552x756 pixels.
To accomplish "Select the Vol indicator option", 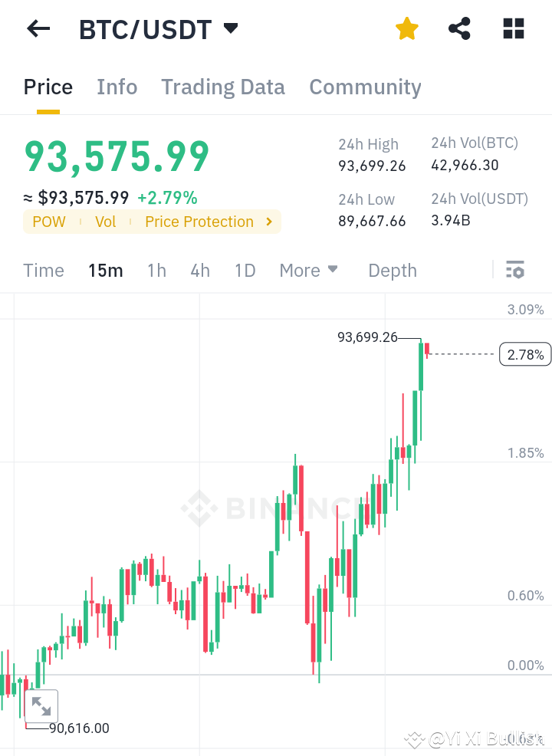I will click(105, 222).
